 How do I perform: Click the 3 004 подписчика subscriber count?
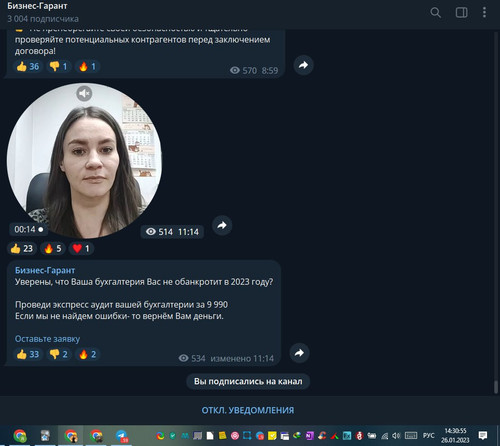tap(43, 19)
